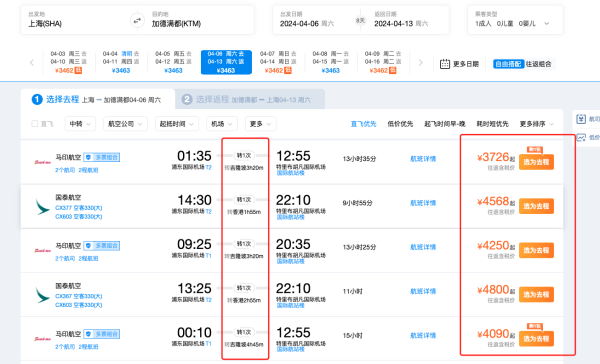Click 国际航站楼 under 20:35 arrival
The image size is (600, 364).
coord(290,261)
